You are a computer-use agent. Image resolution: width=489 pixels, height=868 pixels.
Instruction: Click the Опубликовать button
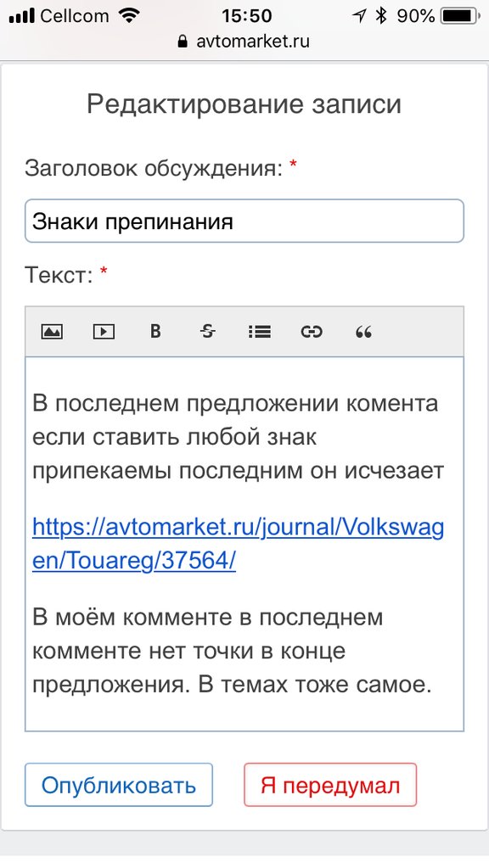tap(119, 785)
